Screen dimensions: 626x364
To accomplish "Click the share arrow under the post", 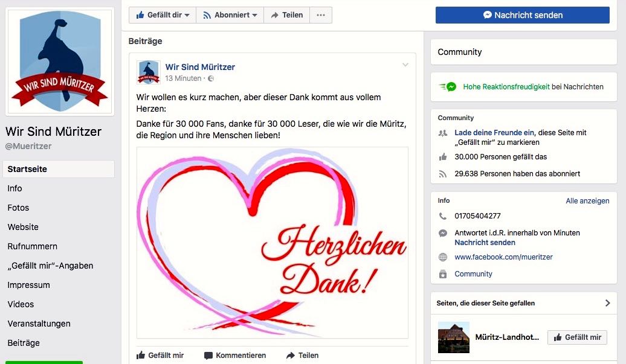I will pyautogui.click(x=291, y=355).
